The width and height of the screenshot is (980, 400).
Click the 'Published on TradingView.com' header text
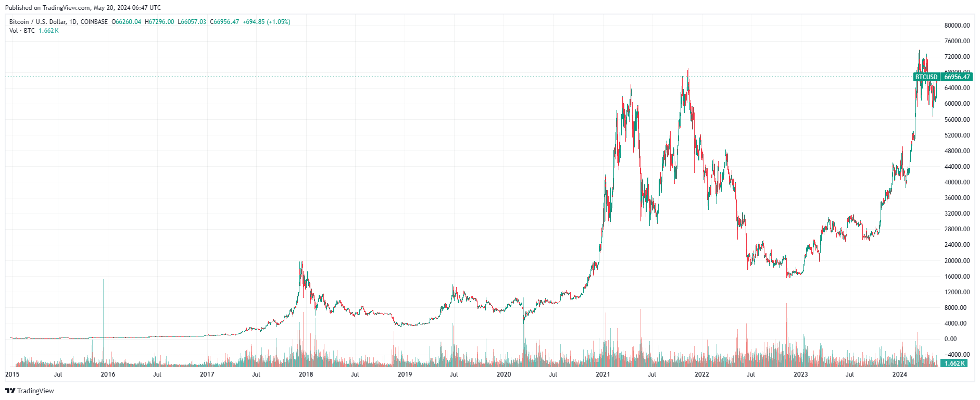point(47,8)
